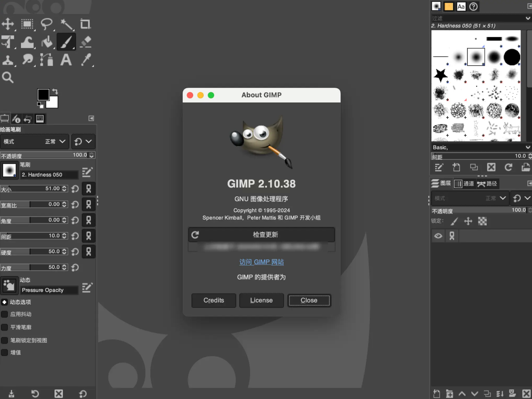Enable the 应用抖动 checkbox
Image resolution: width=532 pixels, height=399 pixels.
[4, 314]
